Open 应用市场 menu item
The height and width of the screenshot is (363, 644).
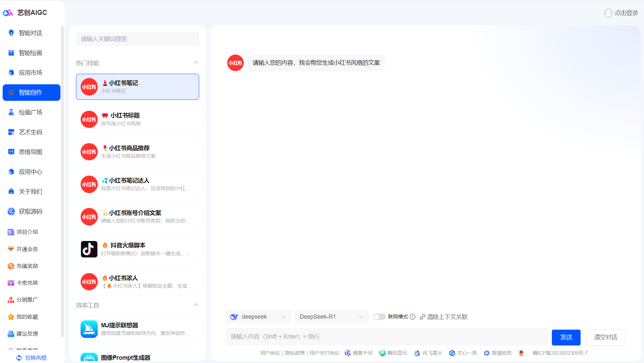pyautogui.click(x=30, y=72)
